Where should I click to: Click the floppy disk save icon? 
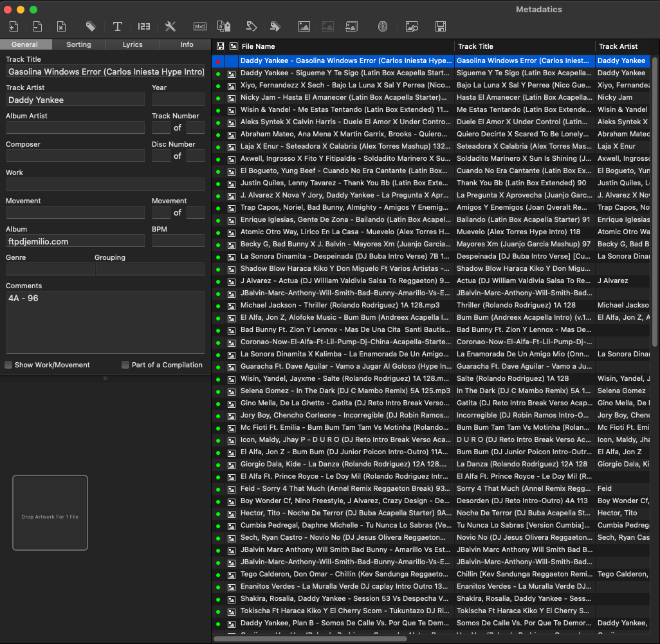[441, 26]
